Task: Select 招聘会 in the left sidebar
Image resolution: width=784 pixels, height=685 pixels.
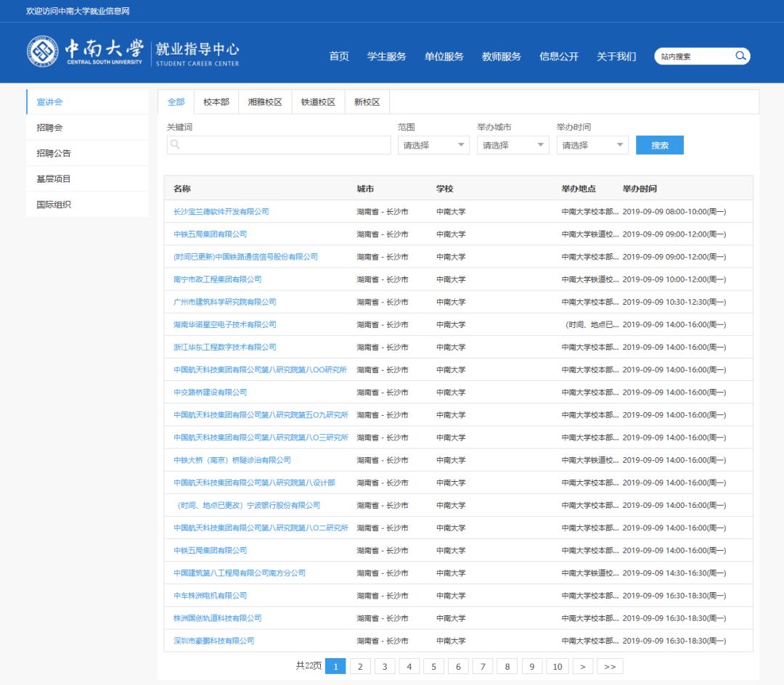Action: tap(88, 128)
